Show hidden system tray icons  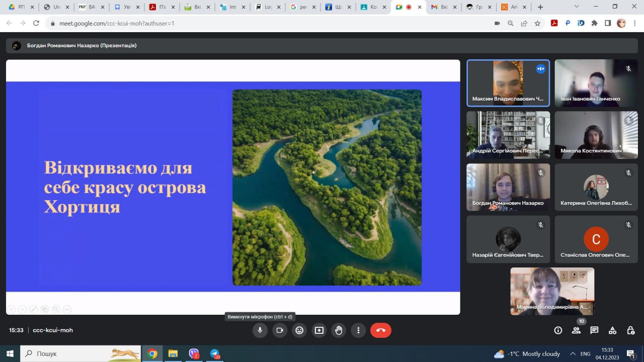572,354
